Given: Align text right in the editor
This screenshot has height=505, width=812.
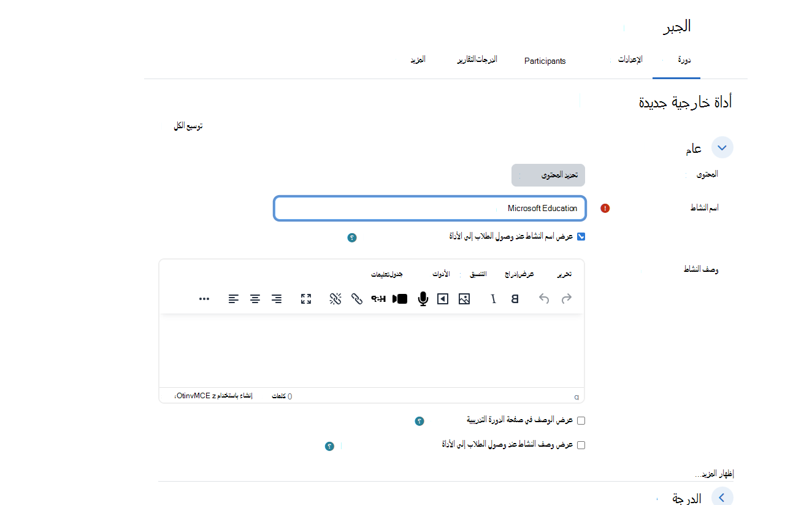Looking at the screenshot, I should (x=277, y=299).
